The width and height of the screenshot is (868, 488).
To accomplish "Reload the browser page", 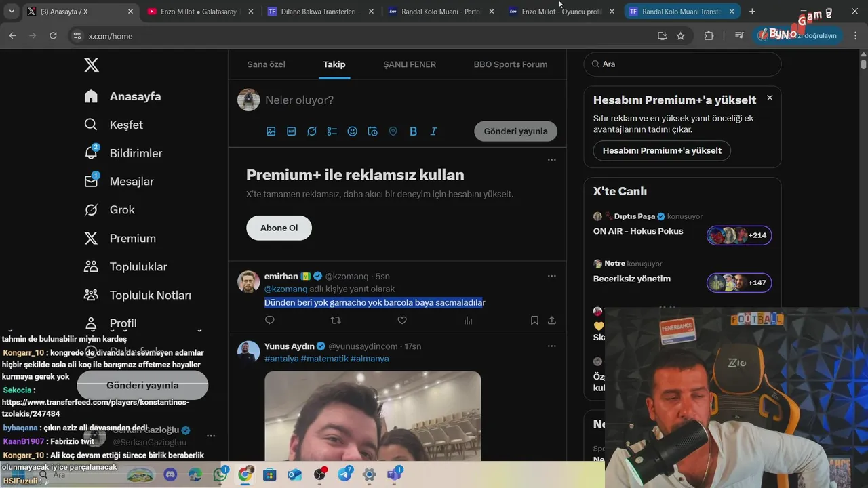I will click(53, 36).
